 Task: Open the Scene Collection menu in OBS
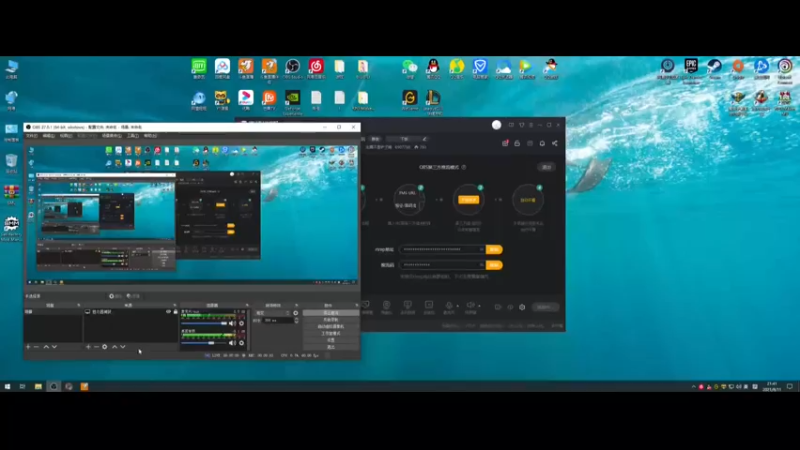point(112,136)
